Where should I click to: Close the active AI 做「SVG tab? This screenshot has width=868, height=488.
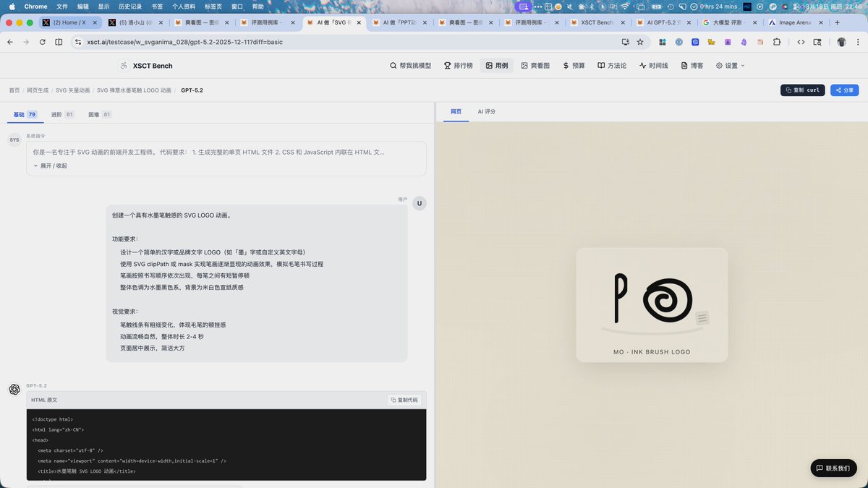[x=359, y=22]
